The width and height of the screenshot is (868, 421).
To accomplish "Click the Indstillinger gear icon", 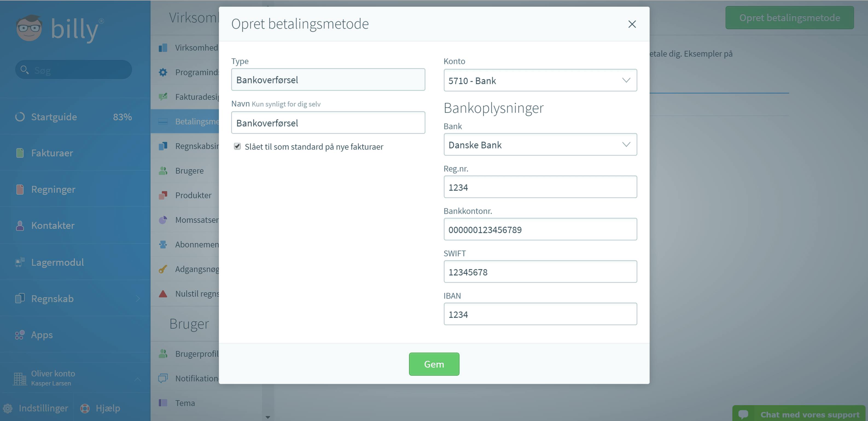I will coord(7,408).
